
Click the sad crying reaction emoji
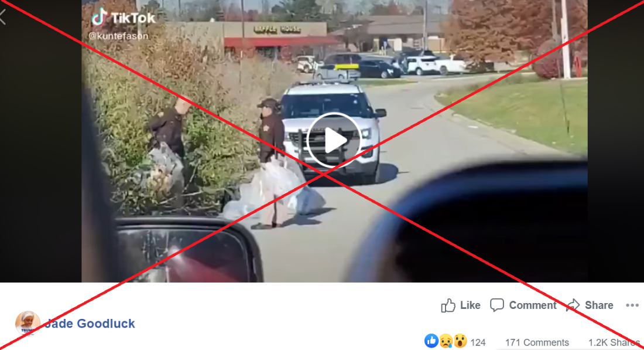[446, 341]
